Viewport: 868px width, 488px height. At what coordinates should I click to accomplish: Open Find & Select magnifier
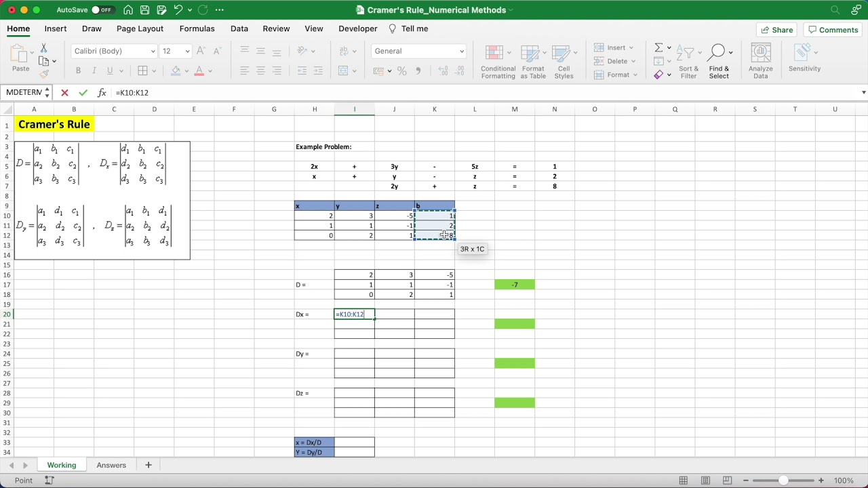(719, 62)
